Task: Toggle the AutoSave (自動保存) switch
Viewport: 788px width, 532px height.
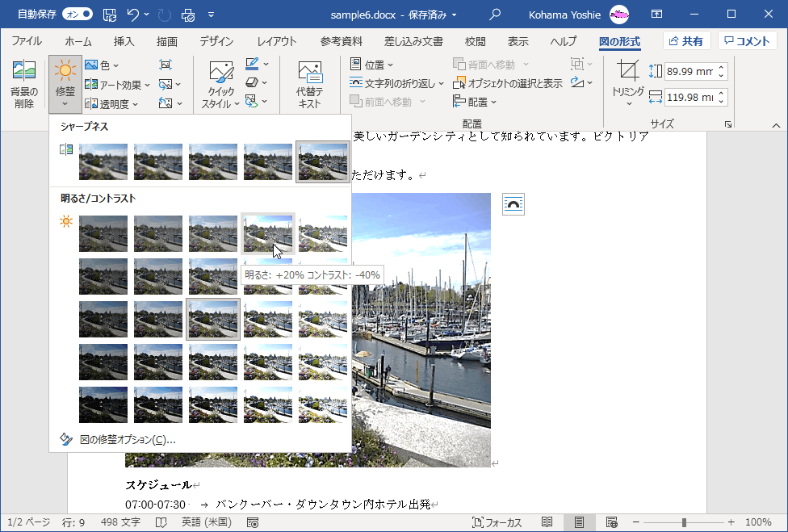Action: coord(78,14)
